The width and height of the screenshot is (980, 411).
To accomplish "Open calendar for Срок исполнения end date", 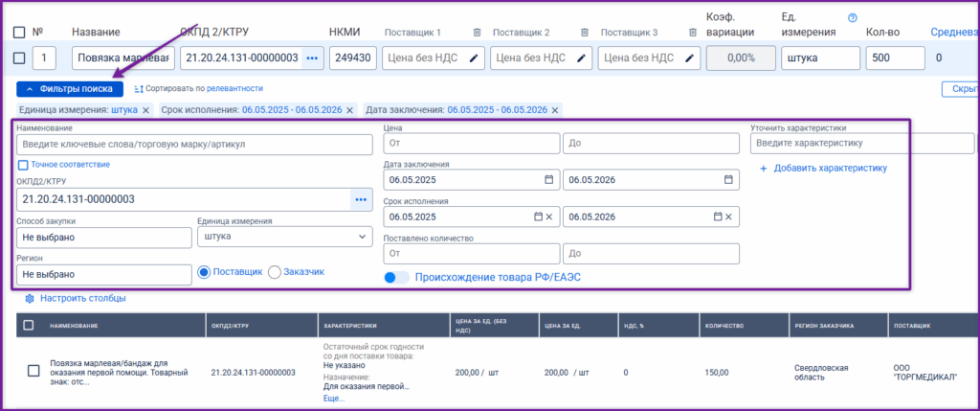I will [718, 217].
